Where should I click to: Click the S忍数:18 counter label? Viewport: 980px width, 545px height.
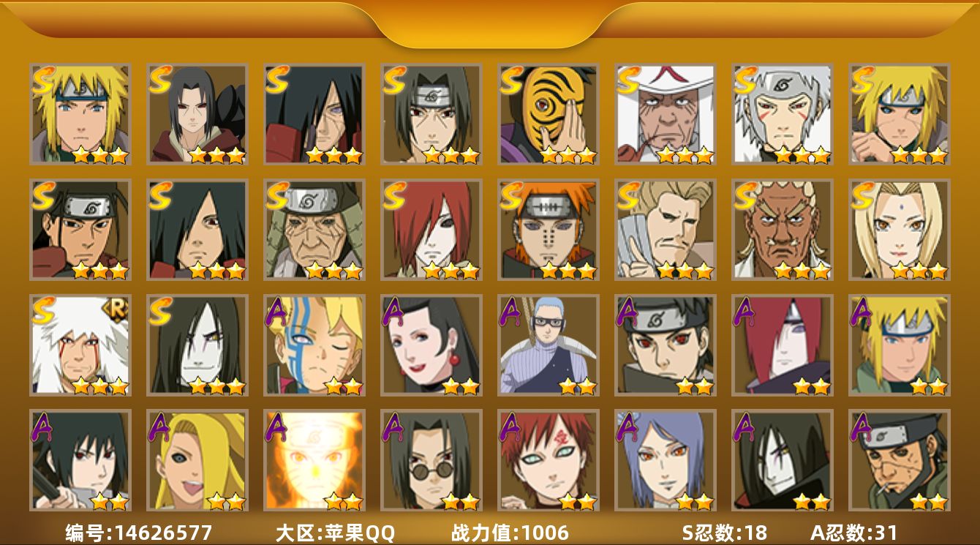click(724, 533)
